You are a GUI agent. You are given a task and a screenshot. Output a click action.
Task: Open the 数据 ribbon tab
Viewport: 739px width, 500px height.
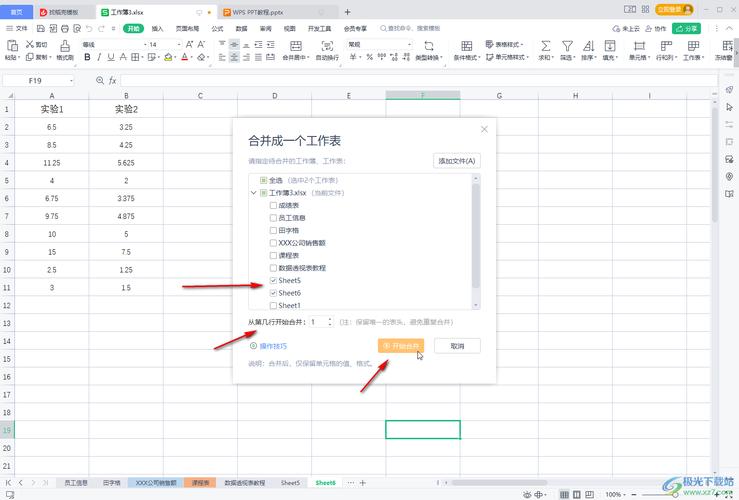(241, 29)
